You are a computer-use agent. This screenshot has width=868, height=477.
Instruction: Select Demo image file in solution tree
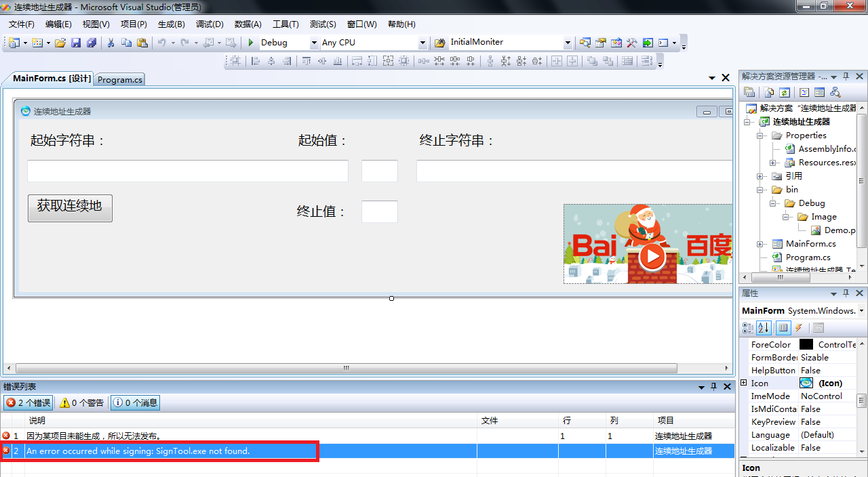[x=840, y=230]
